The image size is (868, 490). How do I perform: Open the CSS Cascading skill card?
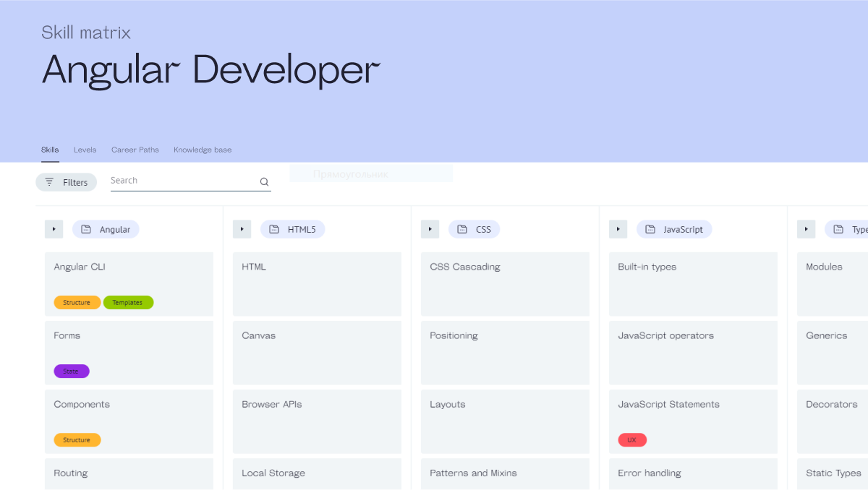click(x=505, y=284)
